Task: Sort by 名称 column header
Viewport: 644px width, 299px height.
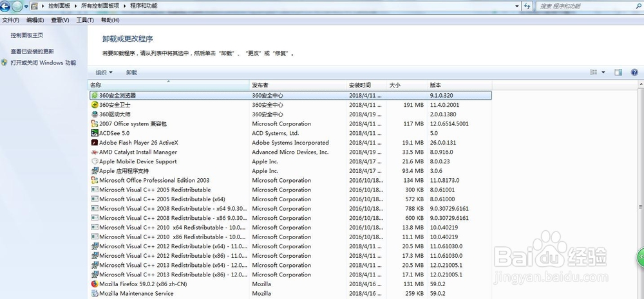Action: 169,86
